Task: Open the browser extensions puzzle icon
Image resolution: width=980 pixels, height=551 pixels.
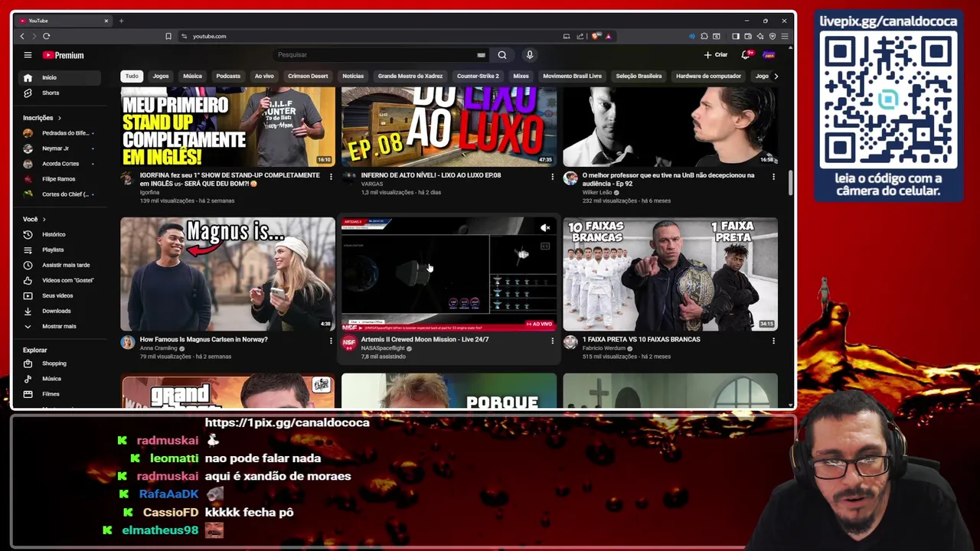Action: (x=704, y=36)
